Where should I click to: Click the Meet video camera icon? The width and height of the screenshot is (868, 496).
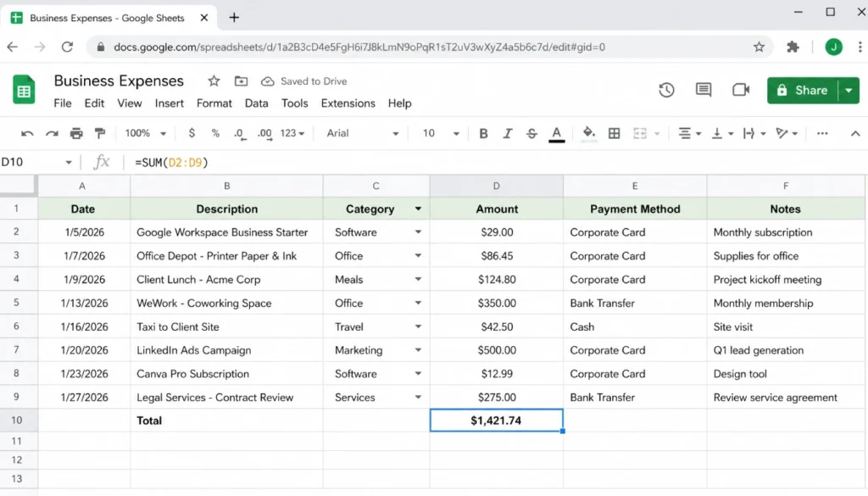pyautogui.click(x=741, y=90)
